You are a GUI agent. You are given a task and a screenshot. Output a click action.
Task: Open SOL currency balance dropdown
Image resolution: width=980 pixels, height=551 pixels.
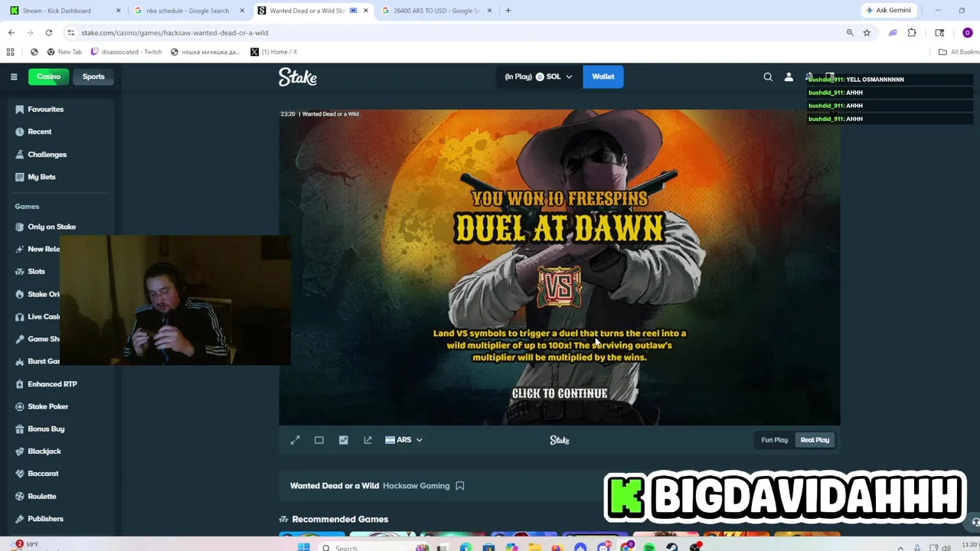pos(538,77)
